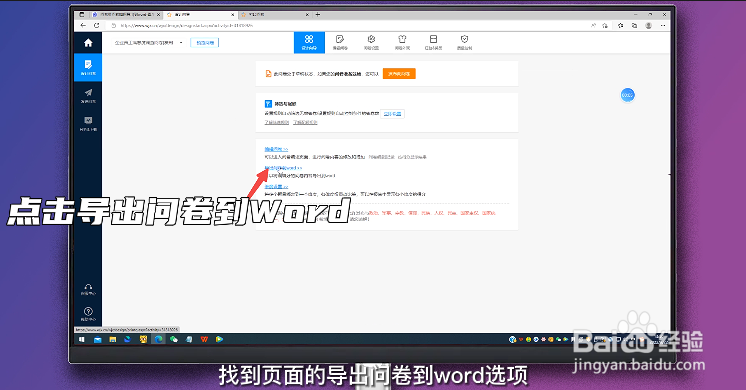Open the second underlined gray link in the filter card
Screen dimensions: 746x390
click(x=305, y=122)
